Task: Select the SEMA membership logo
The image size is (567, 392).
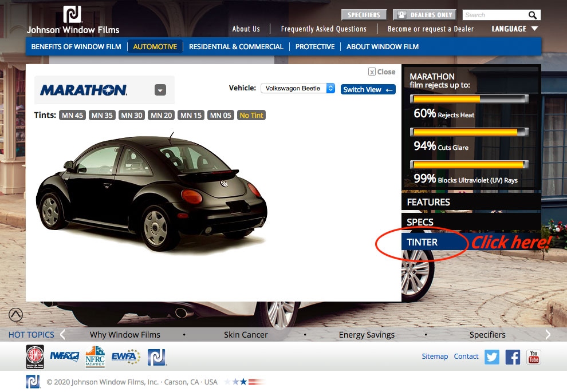Action: coord(34,357)
